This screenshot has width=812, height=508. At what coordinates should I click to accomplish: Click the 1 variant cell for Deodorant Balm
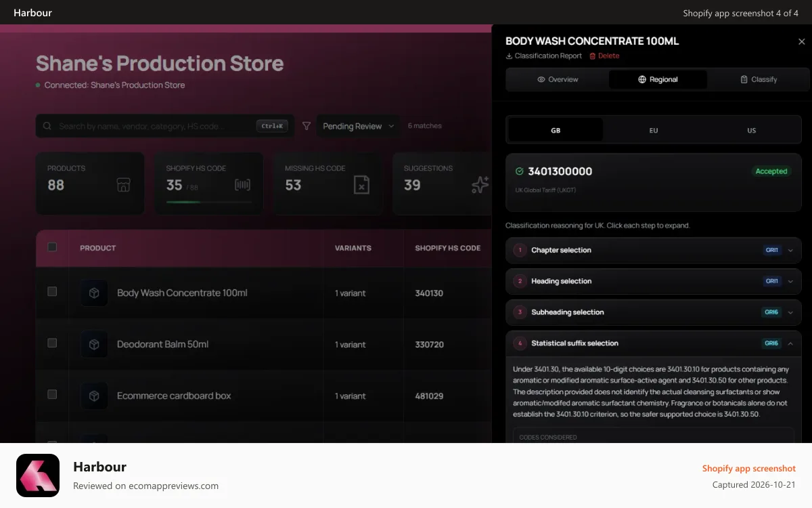[350, 345]
